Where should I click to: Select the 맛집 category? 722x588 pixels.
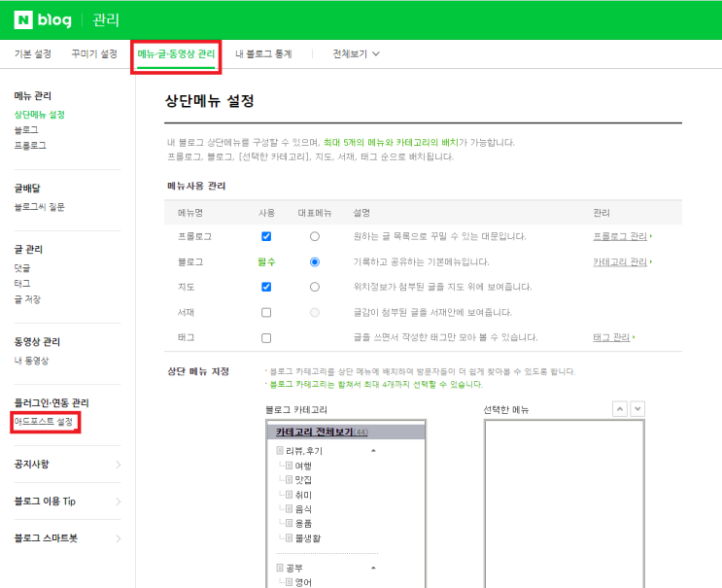(x=303, y=480)
